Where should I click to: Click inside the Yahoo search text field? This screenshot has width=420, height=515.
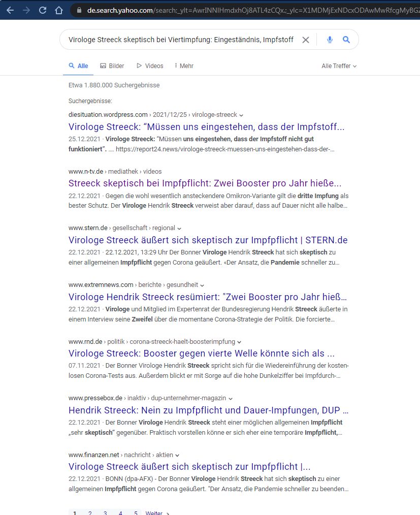[178, 40]
